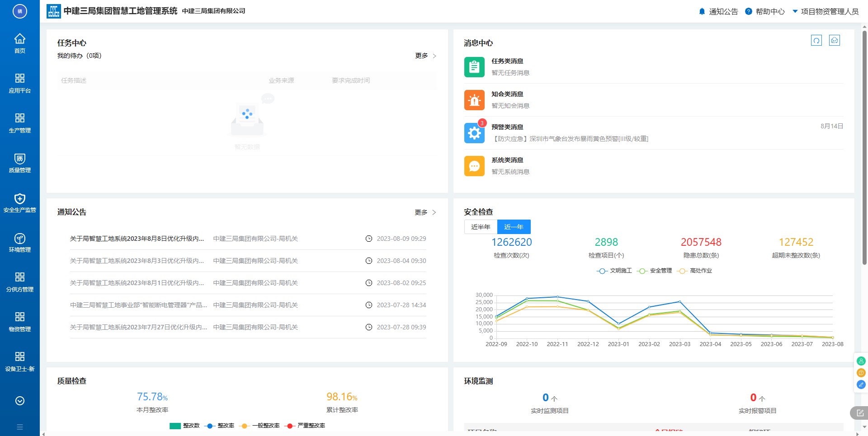Open 预警类消息 gear icon with badge
Image resolution: width=868 pixels, height=436 pixels.
tap(474, 133)
